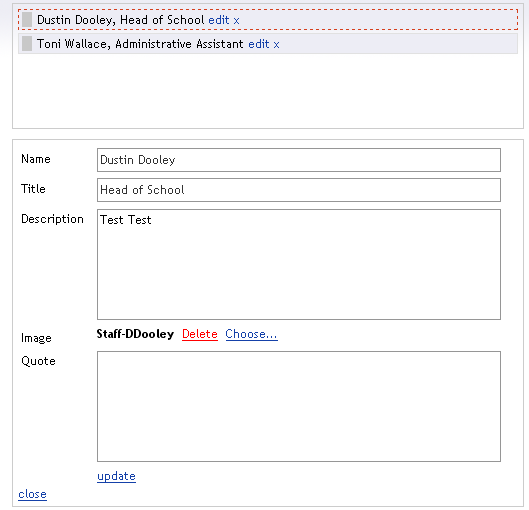The image size is (529, 510).
Task: Click inside the empty Quote text area
Action: click(x=299, y=406)
